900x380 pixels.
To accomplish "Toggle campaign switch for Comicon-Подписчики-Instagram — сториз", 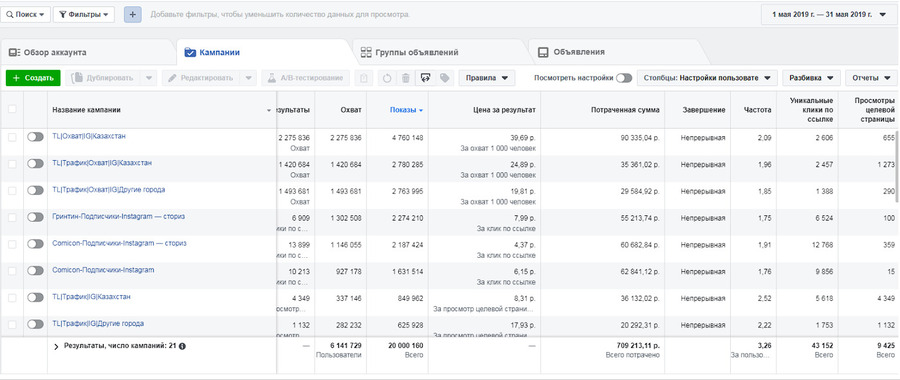I will click(x=35, y=244).
